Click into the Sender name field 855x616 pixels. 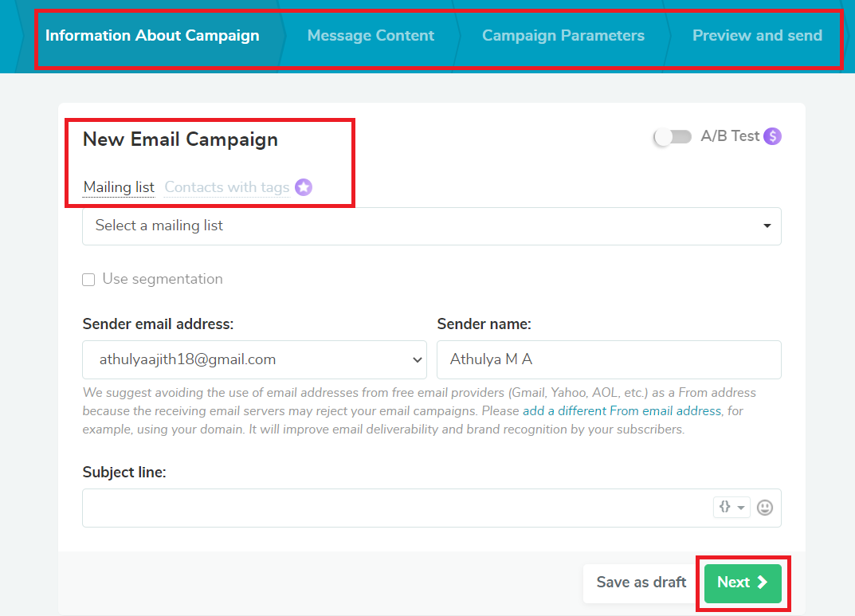pos(609,360)
